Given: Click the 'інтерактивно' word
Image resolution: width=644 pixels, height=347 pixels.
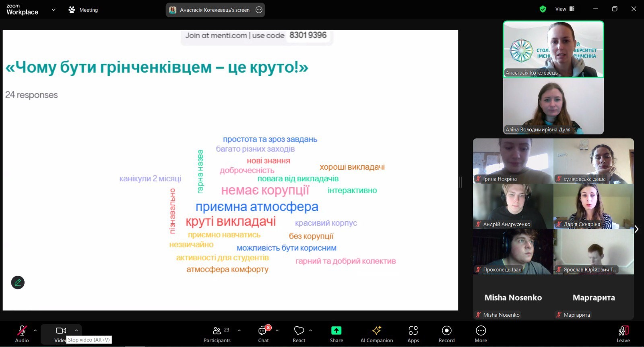Looking at the screenshot, I should pyautogui.click(x=352, y=190).
